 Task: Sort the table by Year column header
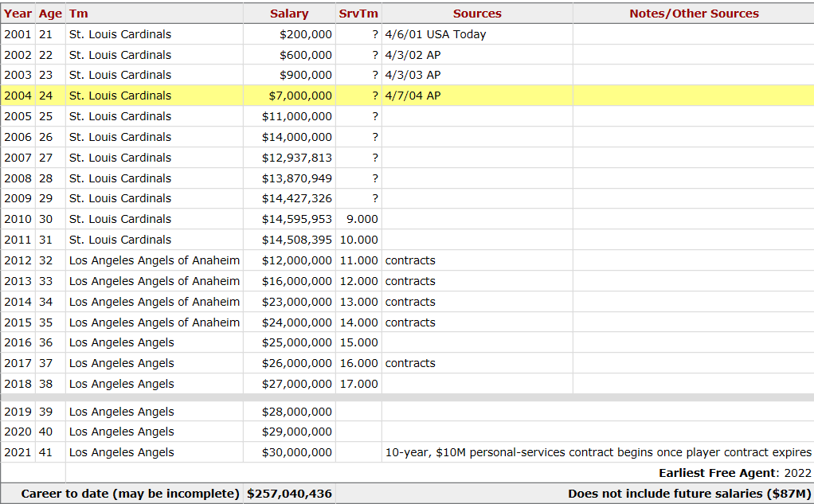pyautogui.click(x=18, y=14)
